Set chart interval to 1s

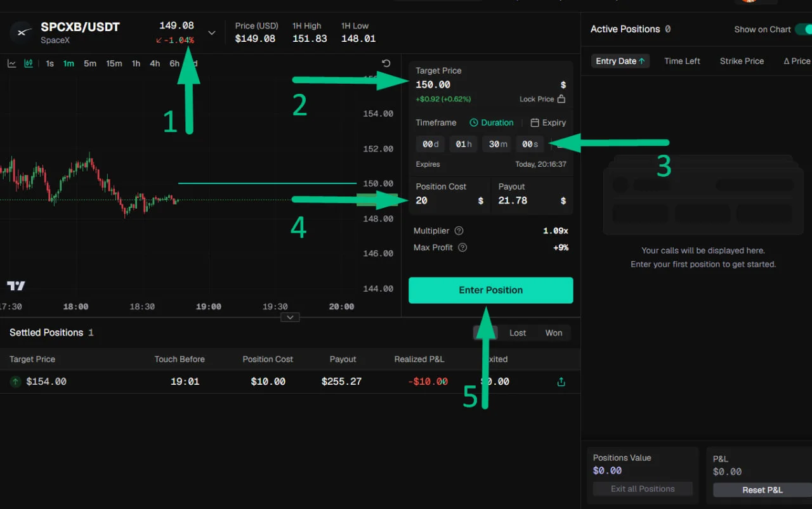click(x=50, y=63)
